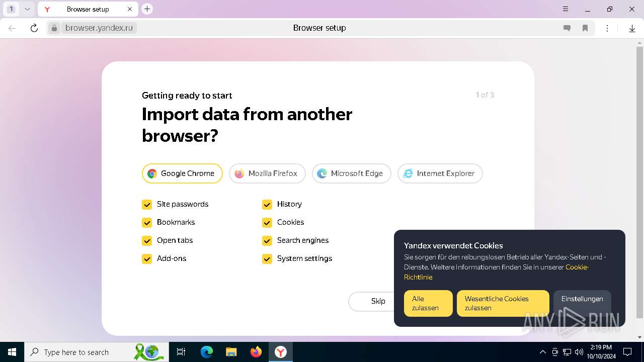644x362 pixels.
Task: Expand the tab list dropdown arrow
Action: pos(27,9)
